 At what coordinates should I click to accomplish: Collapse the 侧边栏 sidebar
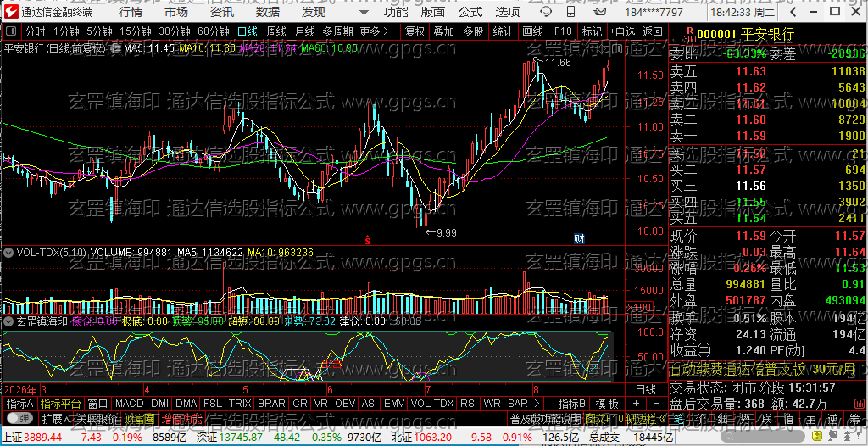tap(648, 419)
